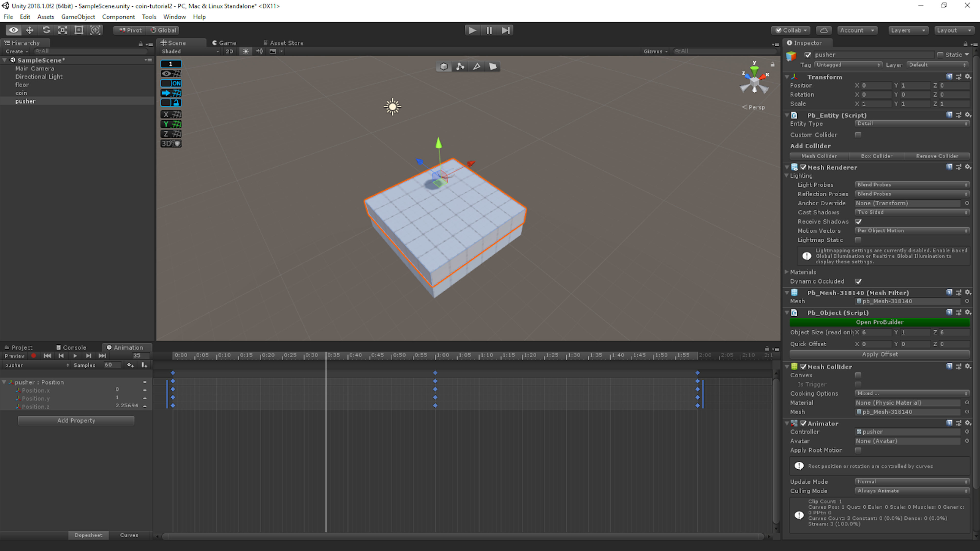980x551 pixels.
Task: Set ProGrids Y axis grid
Action: [171, 124]
